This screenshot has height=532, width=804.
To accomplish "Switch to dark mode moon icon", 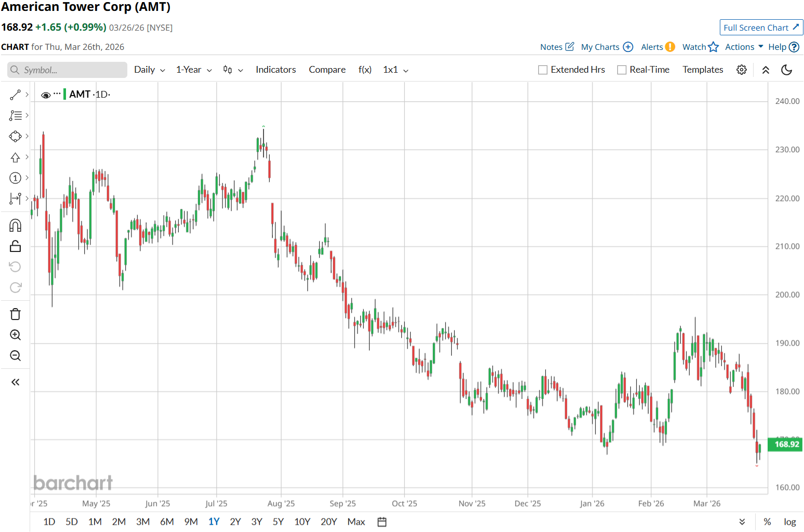I will (x=787, y=70).
